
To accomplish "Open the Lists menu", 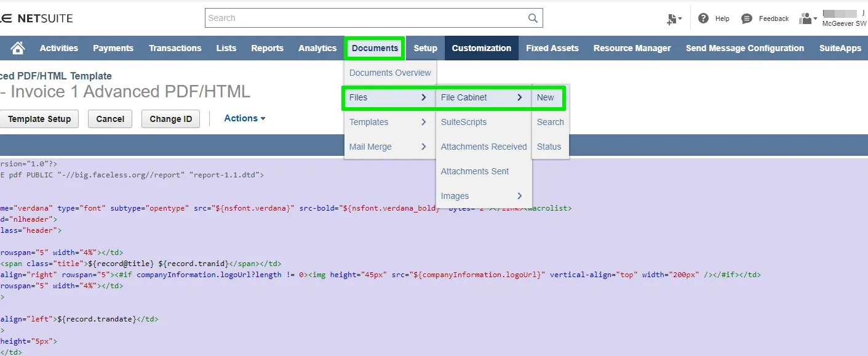I will pos(226,48).
